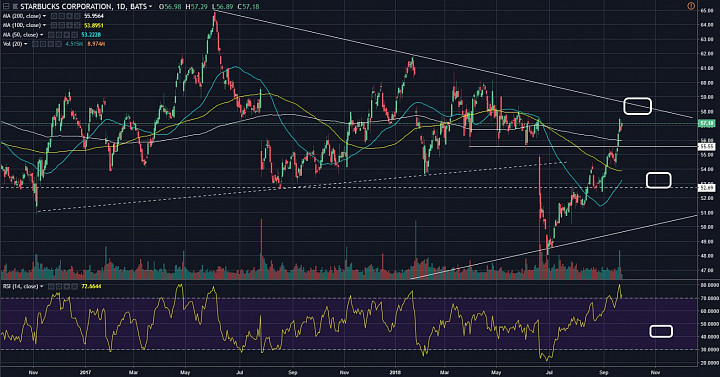The width and height of the screenshot is (720, 377).
Task: Click the MA (100, close) indicator label
Action: [x=22, y=25]
